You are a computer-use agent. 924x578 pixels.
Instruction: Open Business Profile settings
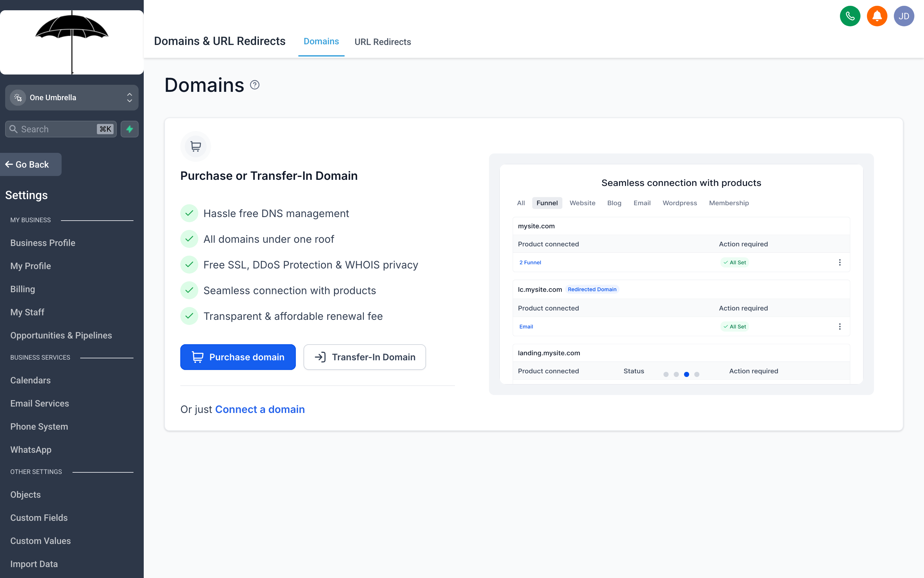click(x=43, y=243)
